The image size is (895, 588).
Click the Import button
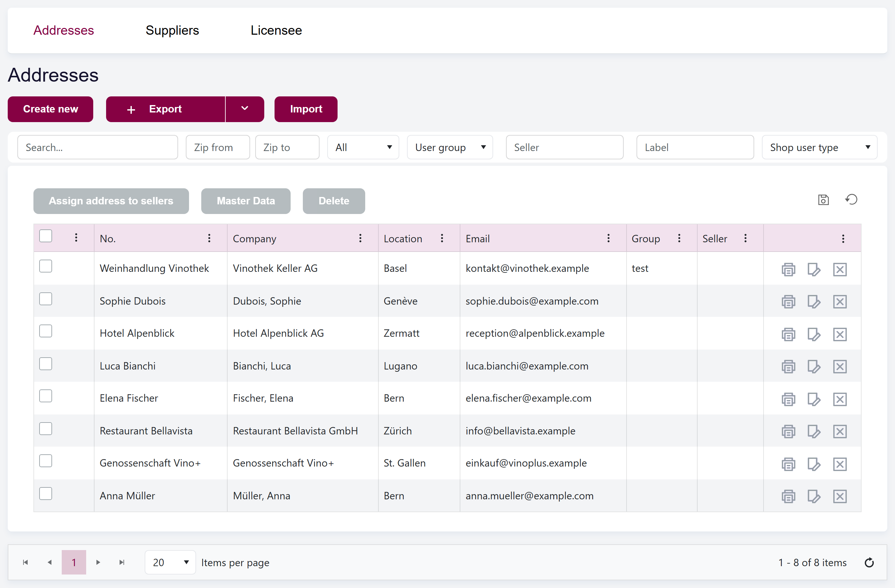pyautogui.click(x=306, y=109)
